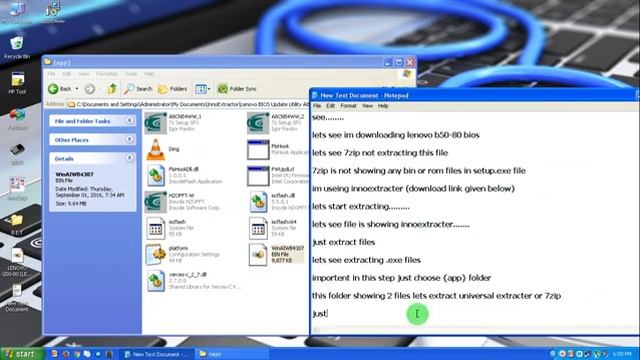The image size is (640, 360).
Task: Launch Folder Sync from the toolbar
Action: pos(237,89)
